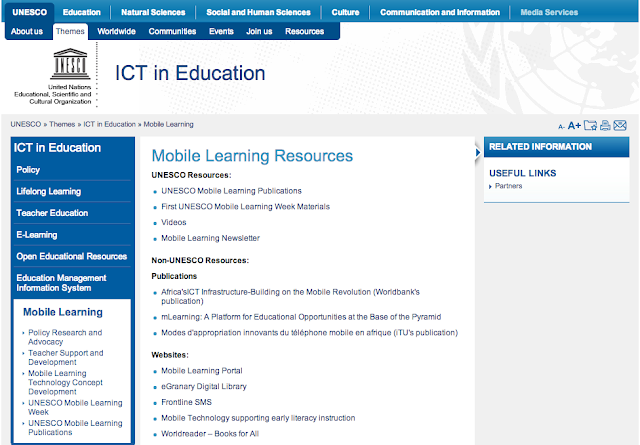Open Teacher Support and Development
The image size is (640, 445).
pyautogui.click(x=66, y=358)
